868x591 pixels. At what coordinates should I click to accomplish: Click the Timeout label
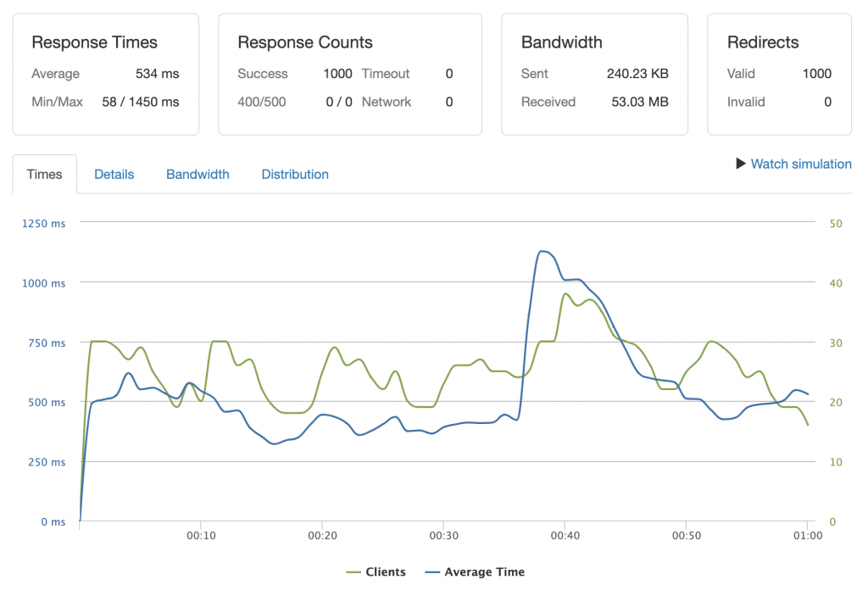click(x=386, y=74)
